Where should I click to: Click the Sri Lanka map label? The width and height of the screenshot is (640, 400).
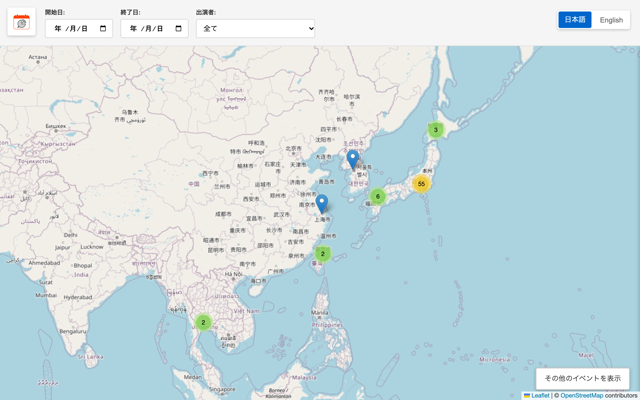91,357
